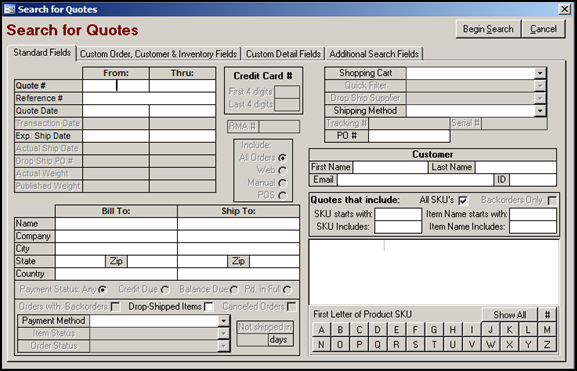Open Additional Search Fields tab
This screenshot has height=371, width=577.
(374, 54)
